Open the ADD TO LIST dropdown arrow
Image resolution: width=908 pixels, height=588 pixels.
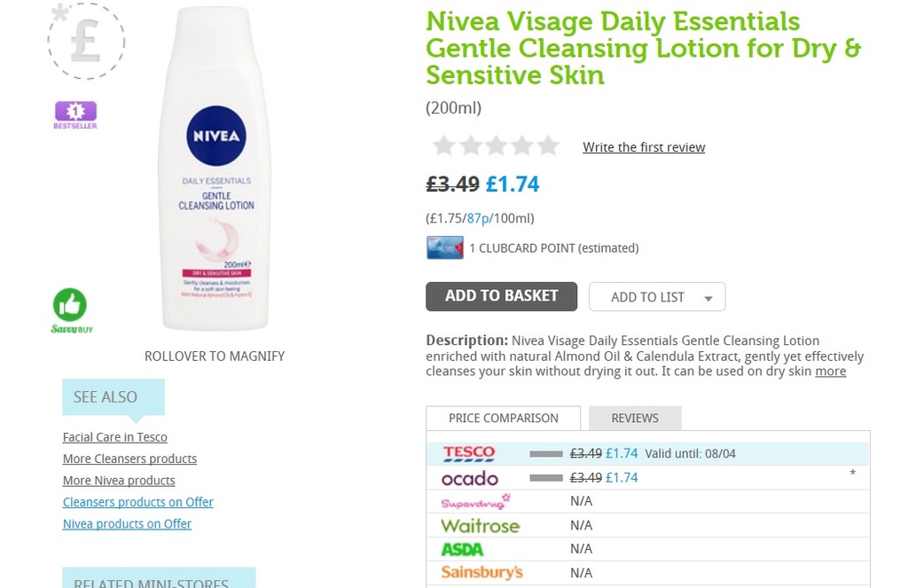click(x=708, y=296)
